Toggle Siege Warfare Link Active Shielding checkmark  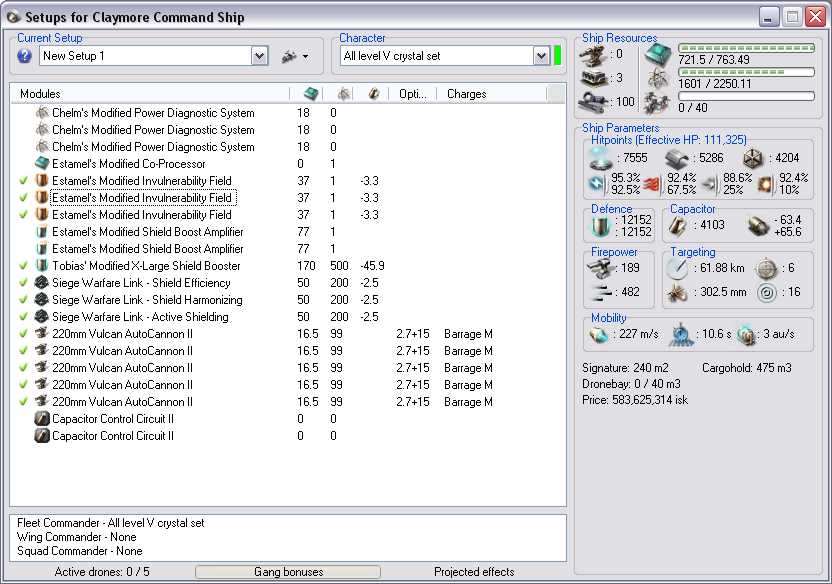[x=23, y=317]
